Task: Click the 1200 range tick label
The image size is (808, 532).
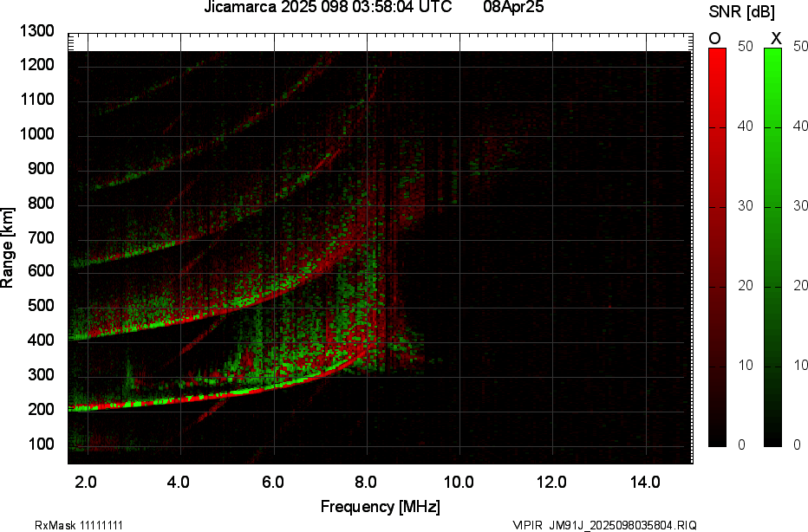Action: pos(37,64)
